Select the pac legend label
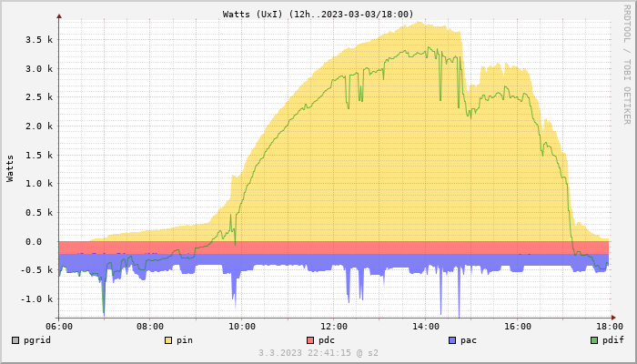This screenshot has width=637, height=364. [469, 340]
